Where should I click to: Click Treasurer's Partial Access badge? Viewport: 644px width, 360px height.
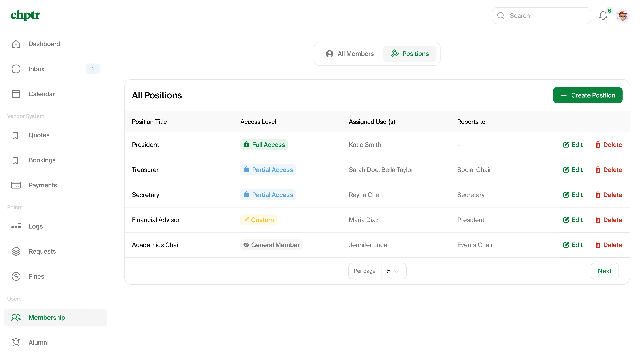(268, 170)
